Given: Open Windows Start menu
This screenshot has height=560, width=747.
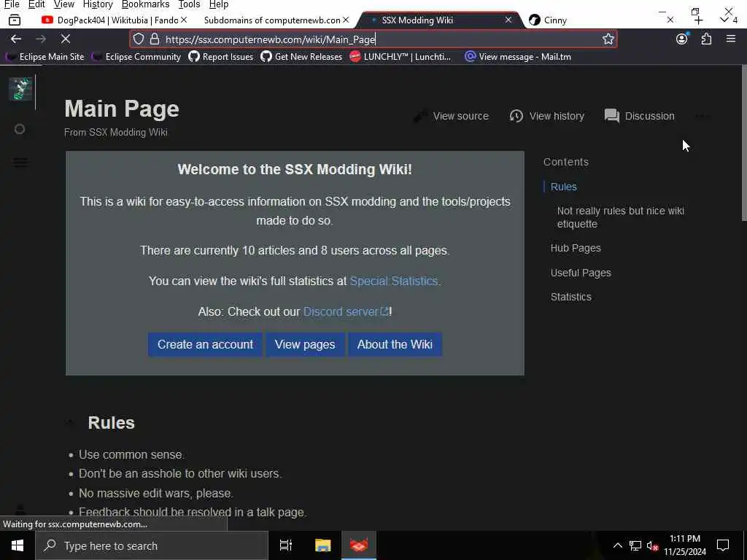Looking at the screenshot, I should (x=18, y=545).
